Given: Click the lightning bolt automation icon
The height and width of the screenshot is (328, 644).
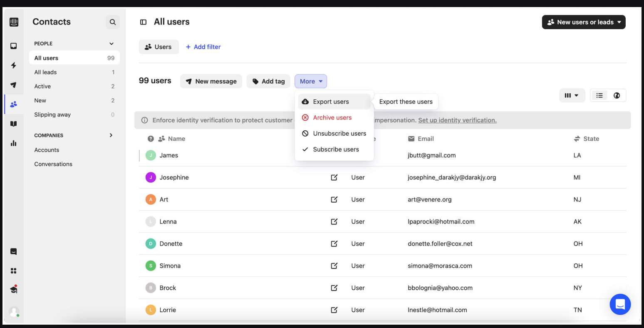Looking at the screenshot, I should pos(14,65).
